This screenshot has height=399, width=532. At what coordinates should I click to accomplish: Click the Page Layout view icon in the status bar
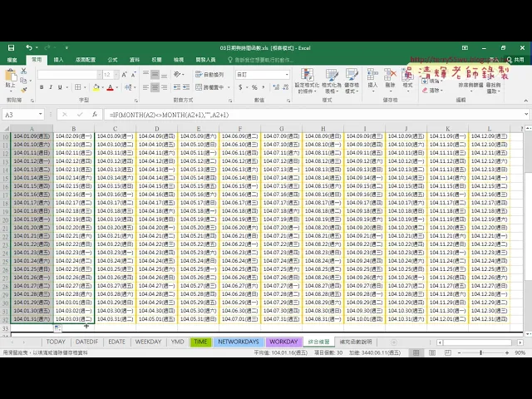click(432, 352)
